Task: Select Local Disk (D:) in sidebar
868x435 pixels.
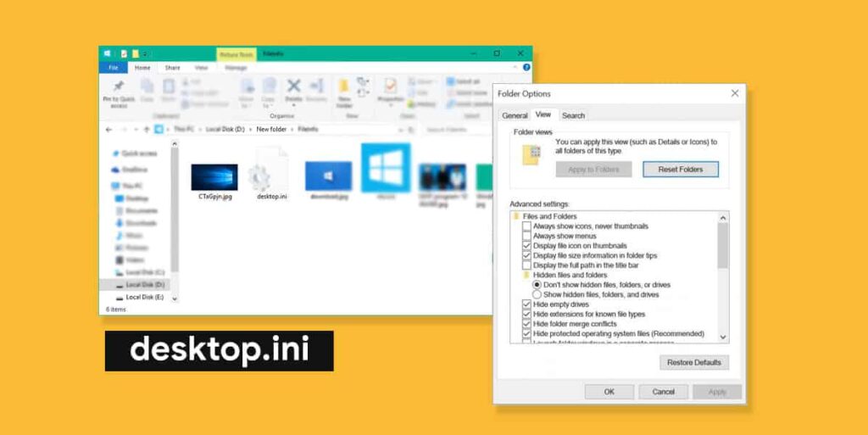Action: tap(140, 284)
